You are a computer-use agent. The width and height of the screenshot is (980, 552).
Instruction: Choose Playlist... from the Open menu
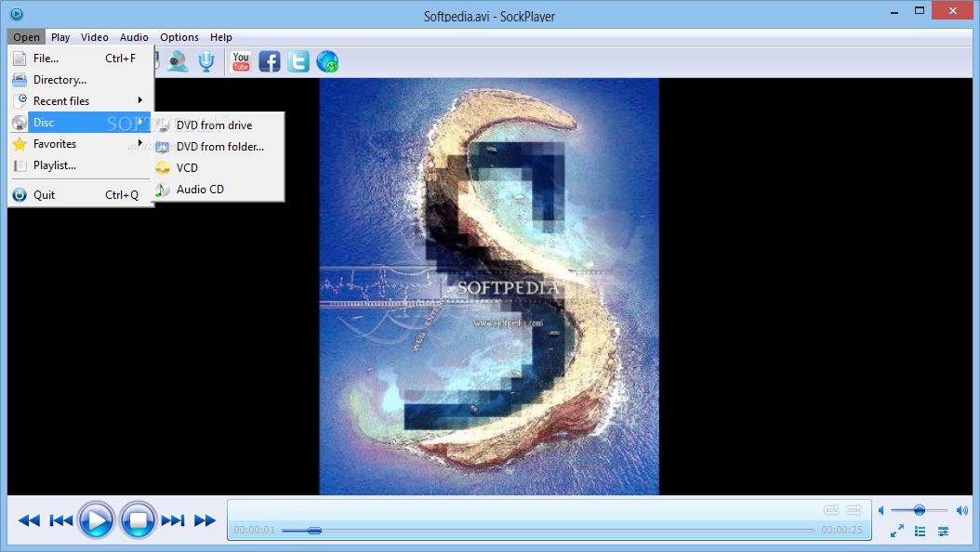click(x=81, y=164)
